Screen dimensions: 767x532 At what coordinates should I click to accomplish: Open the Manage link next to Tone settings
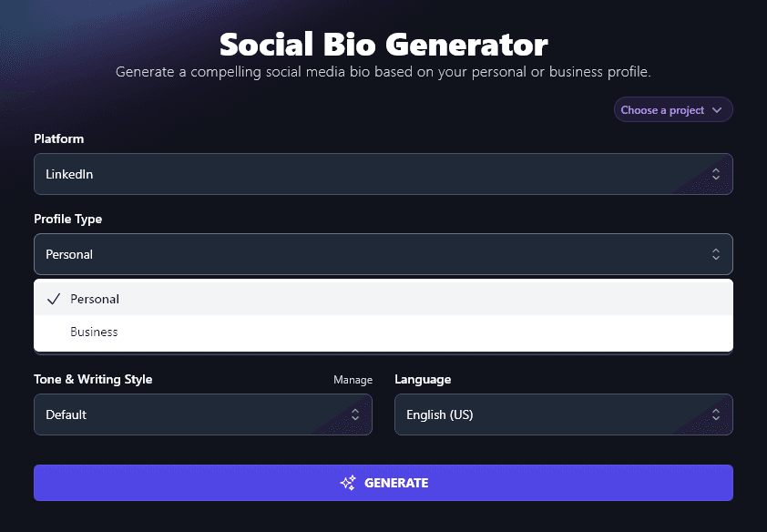click(353, 380)
